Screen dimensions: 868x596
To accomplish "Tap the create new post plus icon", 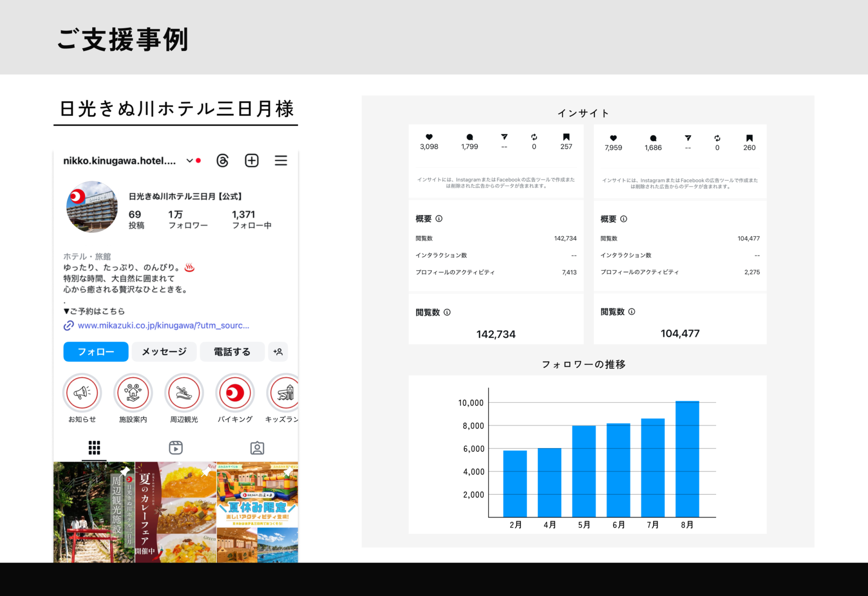I will pos(252,161).
